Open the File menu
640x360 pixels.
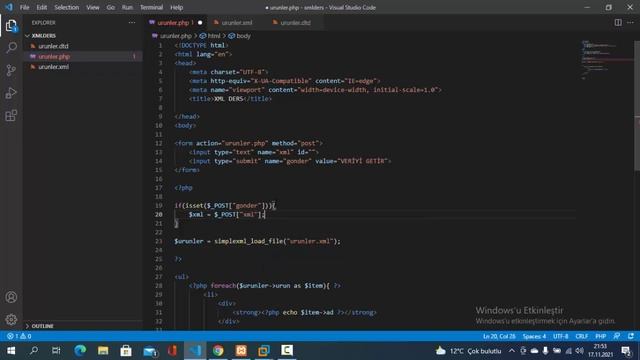(x=24, y=7)
